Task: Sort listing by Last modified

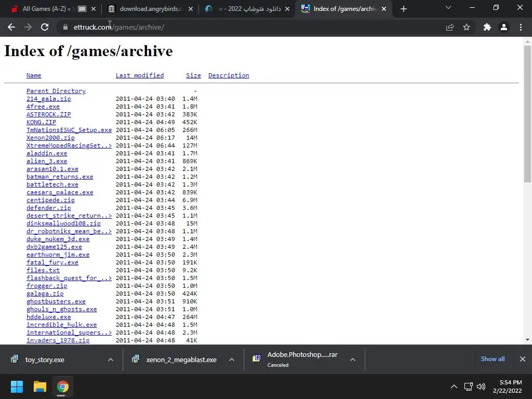Action: click(139, 75)
